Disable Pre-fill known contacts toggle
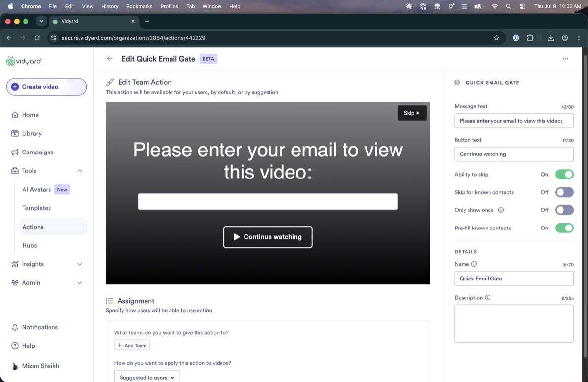The width and height of the screenshot is (588, 382). 564,228
